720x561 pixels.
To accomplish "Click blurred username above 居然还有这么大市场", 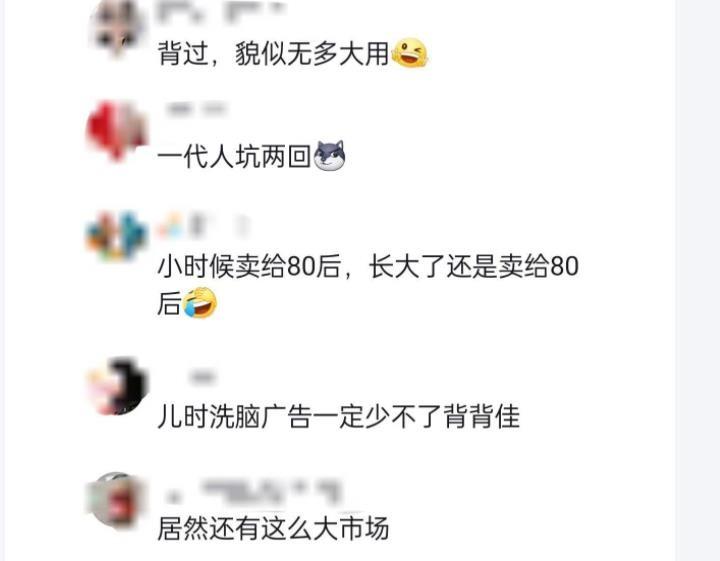I will pyautogui.click(x=253, y=493).
